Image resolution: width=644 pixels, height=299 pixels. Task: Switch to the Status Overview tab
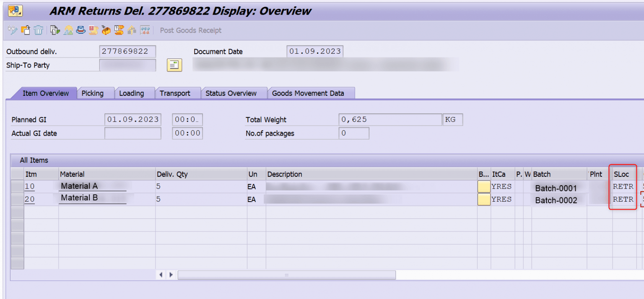click(234, 93)
